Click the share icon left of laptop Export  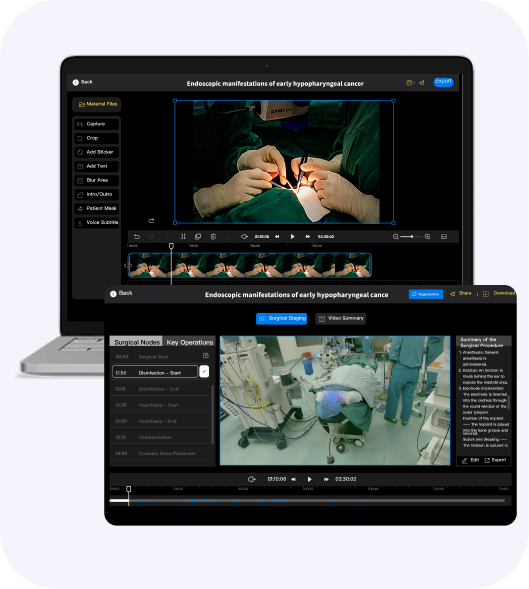click(422, 82)
